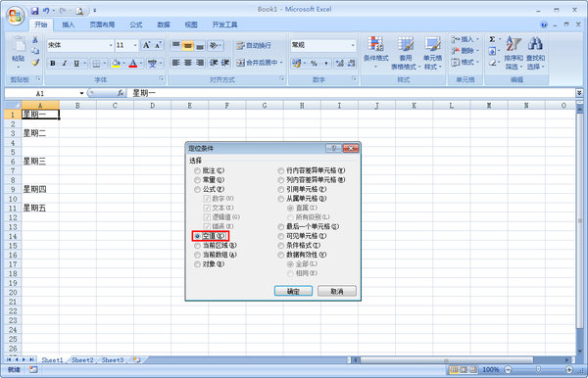
Task: Expand the formula bar
Action: coord(579,92)
